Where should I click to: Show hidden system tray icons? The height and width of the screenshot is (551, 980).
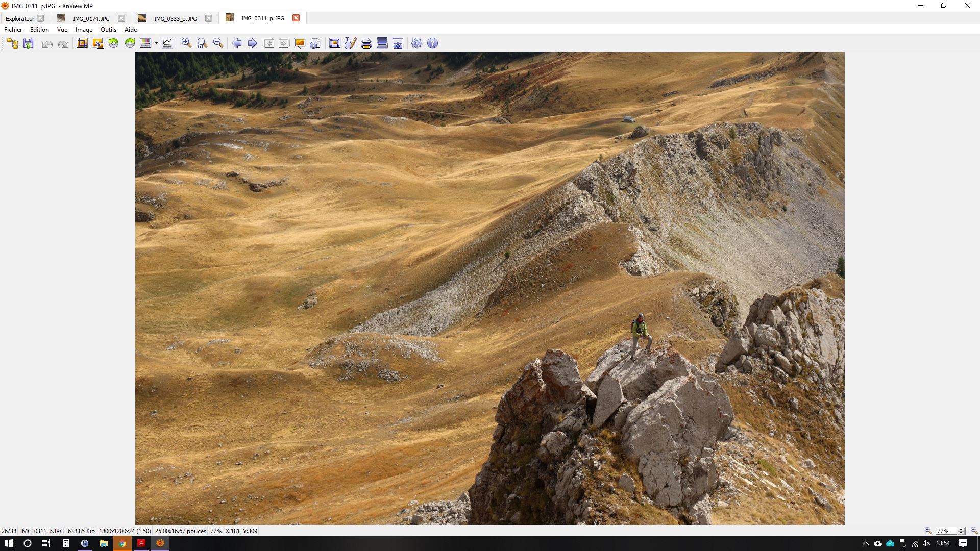pyautogui.click(x=865, y=543)
